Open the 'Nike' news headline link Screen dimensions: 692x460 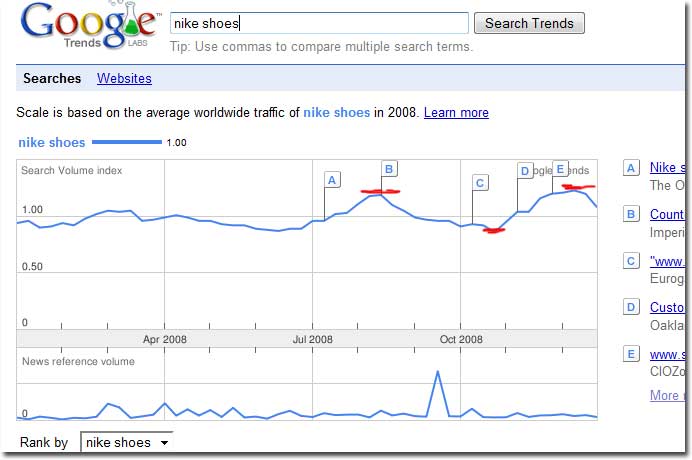[x=667, y=167]
